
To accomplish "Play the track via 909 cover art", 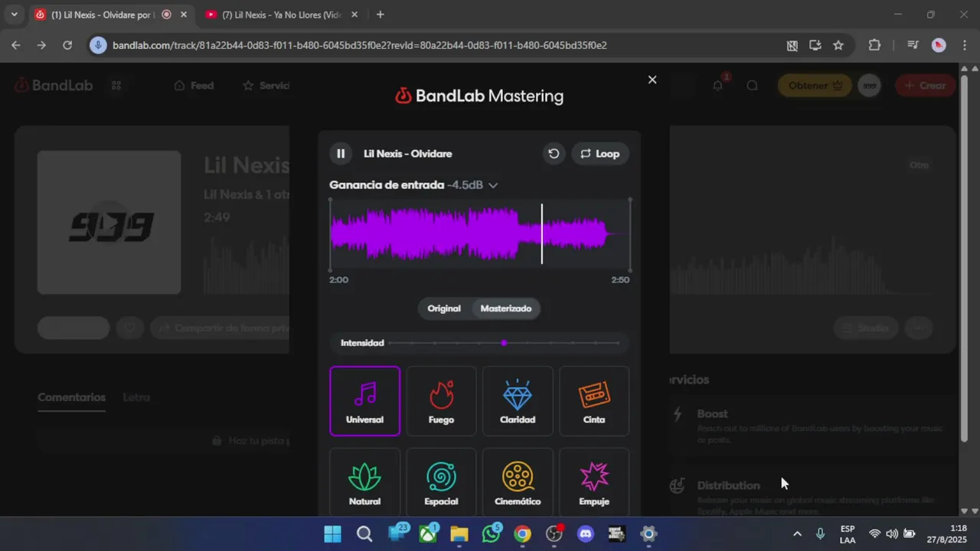I will click(109, 223).
